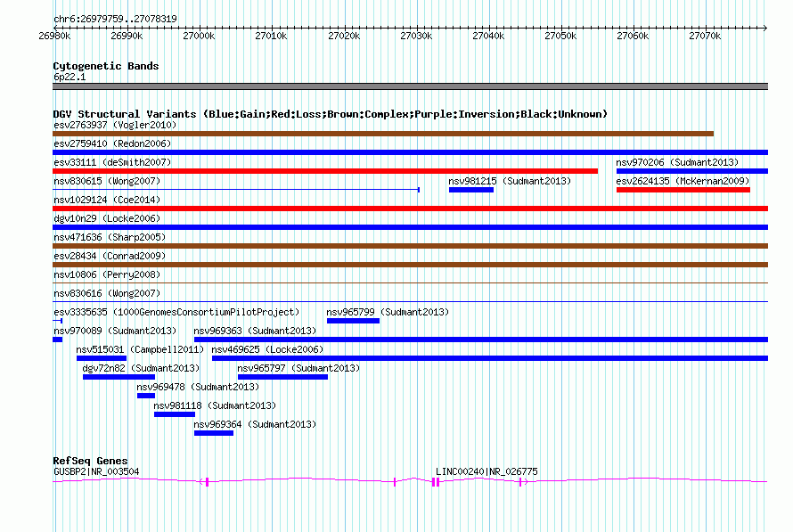
Task: Select the nsv981215 (Sudmant2013) blue bar
Action: coord(470,190)
